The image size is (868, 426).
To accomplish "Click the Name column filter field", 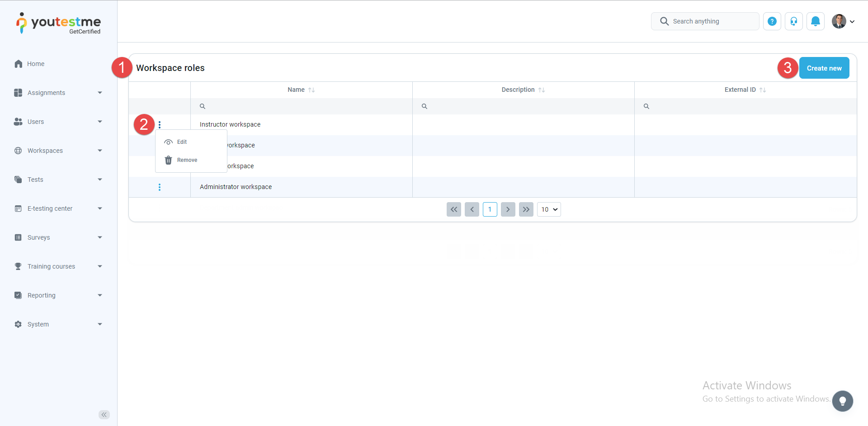I will 303,106.
